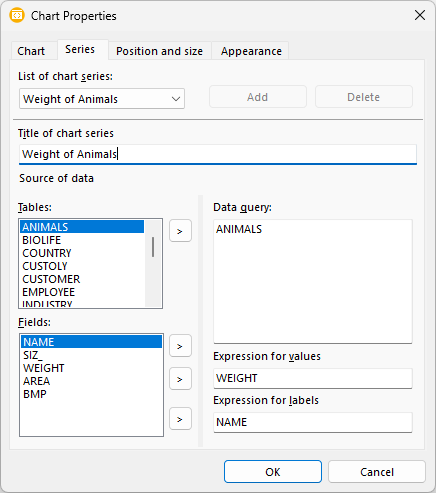Click arrow button to set Expression for values
The image size is (436, 493).
[180, 379]
